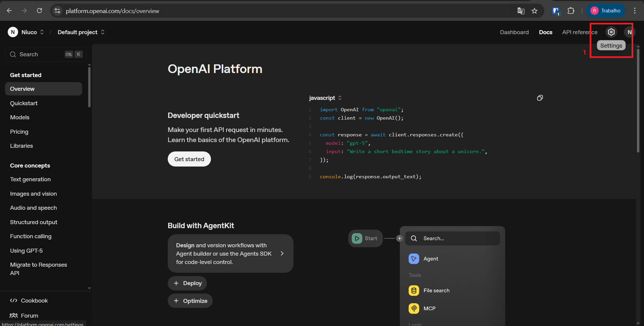This screenshot has width=644, height=326.
Task: Select the MCP tool icon
Action: 414,308
